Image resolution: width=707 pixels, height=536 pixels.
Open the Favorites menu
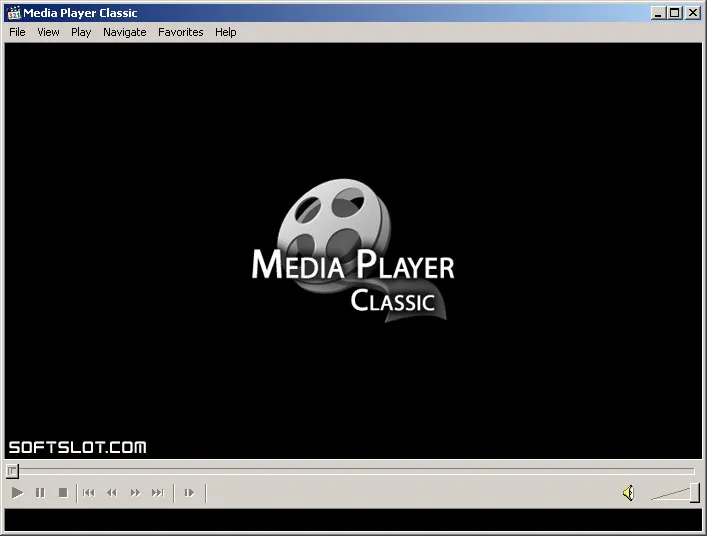pos(180,32)
